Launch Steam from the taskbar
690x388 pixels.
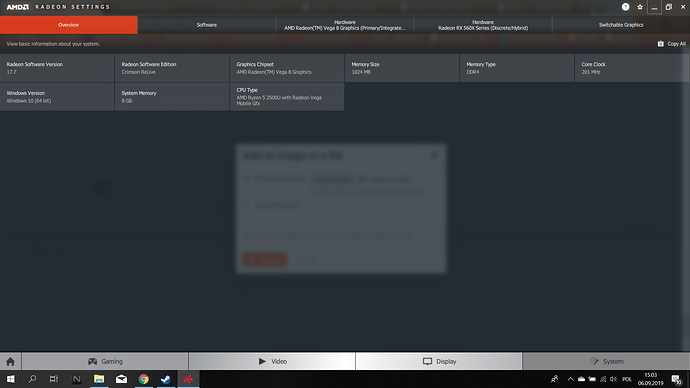click(x=166, y=379)
